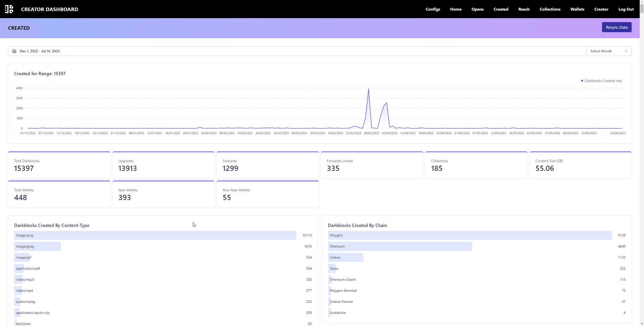Open the Configs menu item

433,9
